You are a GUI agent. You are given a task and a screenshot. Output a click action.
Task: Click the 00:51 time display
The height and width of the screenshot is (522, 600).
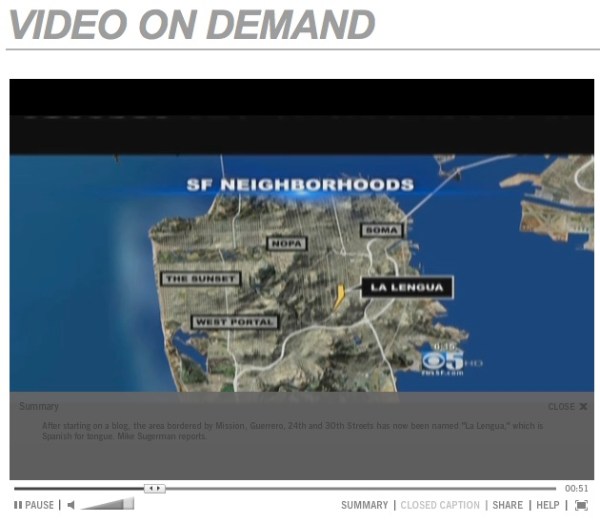coord(576,488)
